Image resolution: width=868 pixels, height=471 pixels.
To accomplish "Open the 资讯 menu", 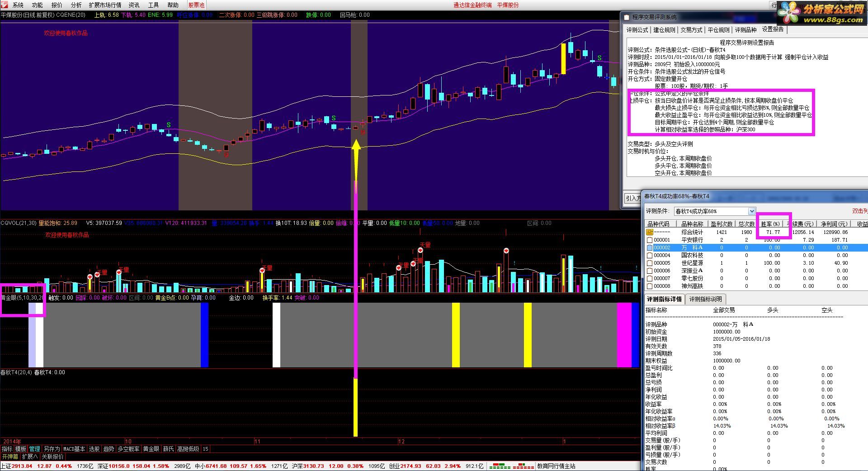I will click(134, 5).
